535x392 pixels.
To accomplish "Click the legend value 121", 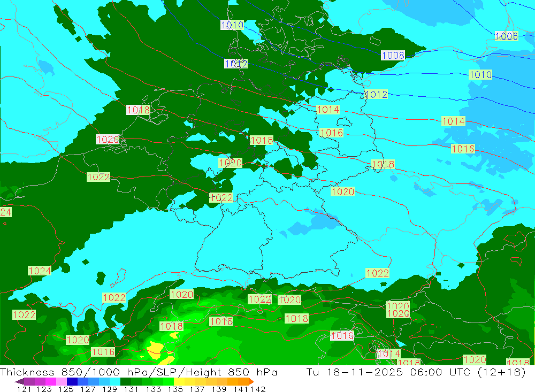I will click(x=24, y=389).
